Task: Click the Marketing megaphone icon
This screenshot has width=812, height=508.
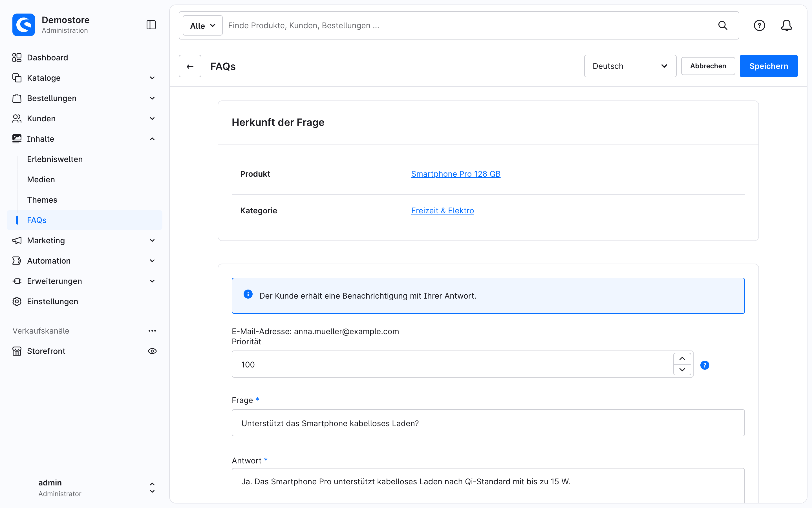Action: [17, 240]
